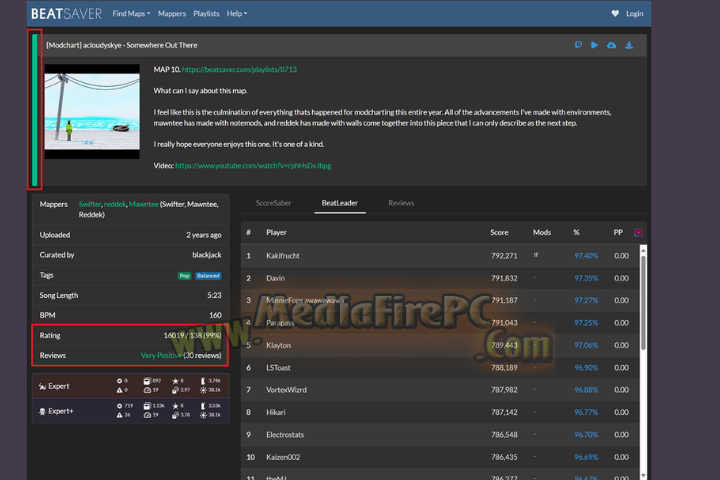Click the map cover thumbnail image
720x480 pixels.
pos(92,112)
